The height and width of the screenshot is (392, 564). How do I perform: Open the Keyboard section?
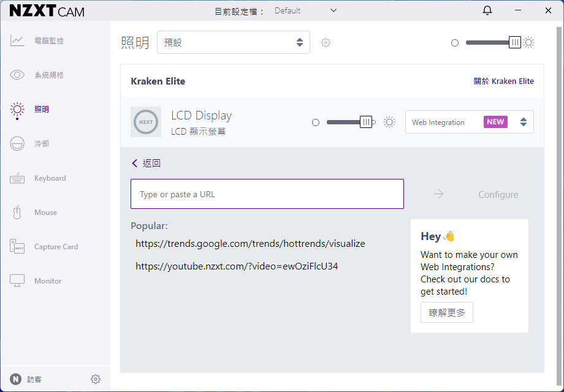click(x=50, y=178)
